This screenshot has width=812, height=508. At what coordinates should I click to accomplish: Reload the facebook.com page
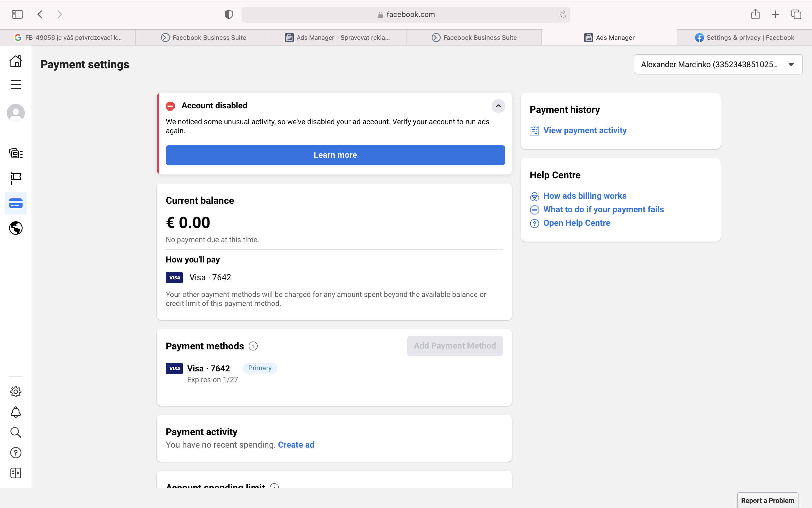click(563, 14)
